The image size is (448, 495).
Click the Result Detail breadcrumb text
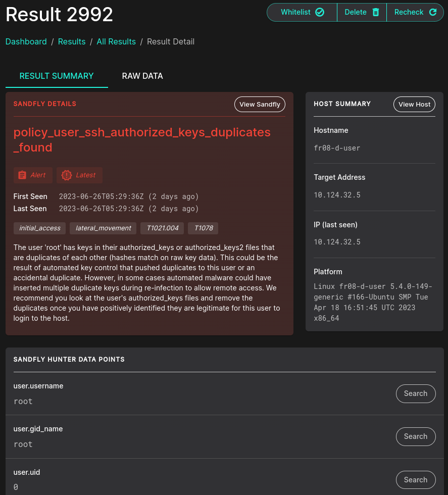click(x=171, y=41)
